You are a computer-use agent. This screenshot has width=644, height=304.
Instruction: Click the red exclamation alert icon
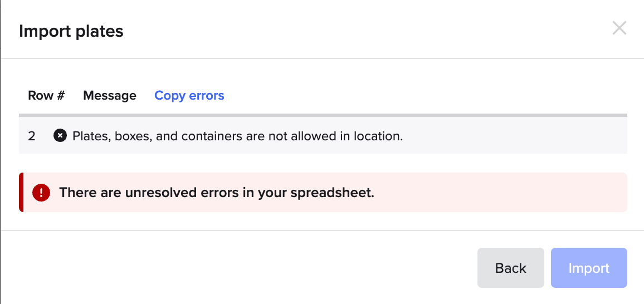click(41, 193)
